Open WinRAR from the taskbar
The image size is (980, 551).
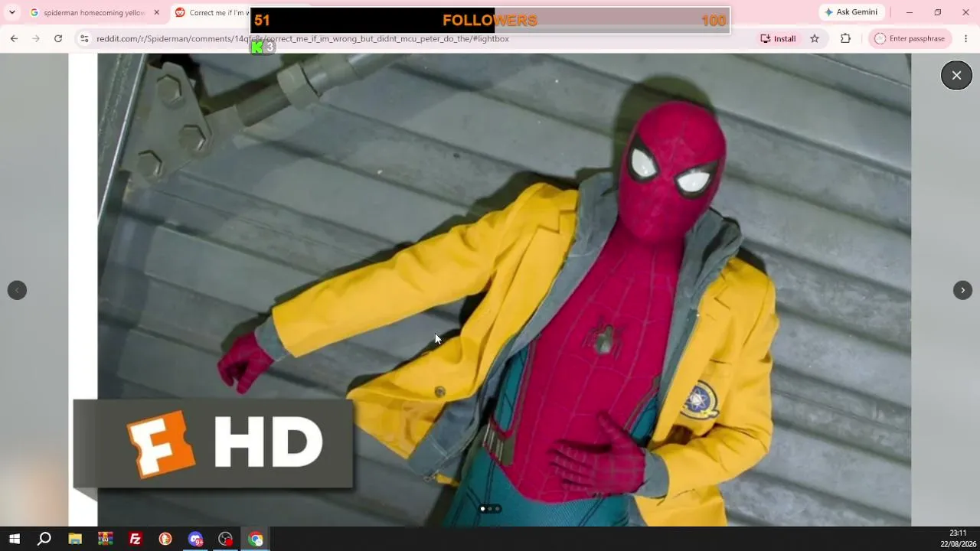105,539
